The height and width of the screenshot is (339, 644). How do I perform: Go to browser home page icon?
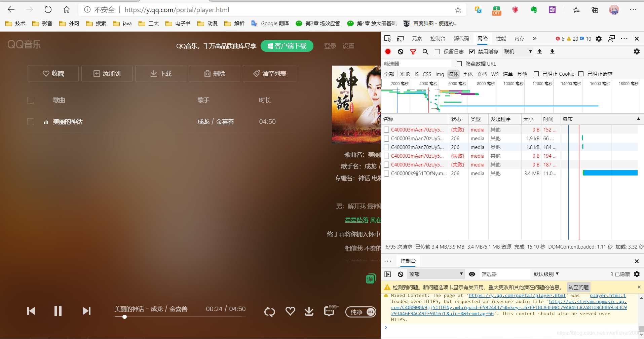pos(67,10)
